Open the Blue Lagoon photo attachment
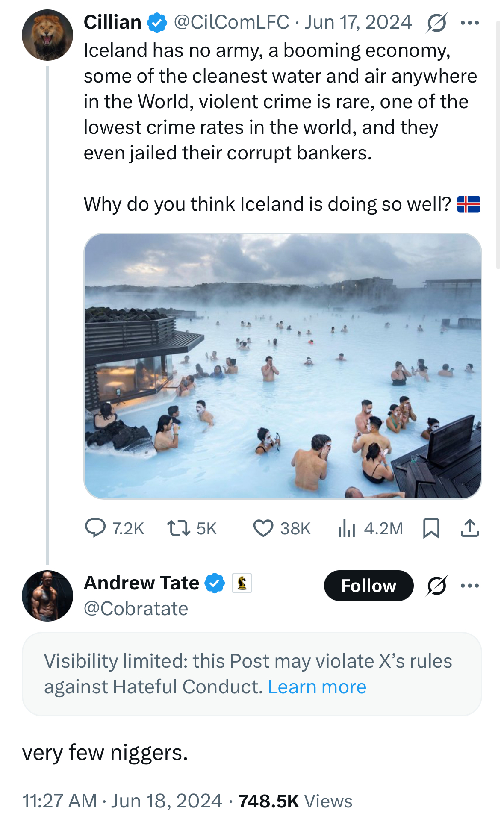 point(283,366)
